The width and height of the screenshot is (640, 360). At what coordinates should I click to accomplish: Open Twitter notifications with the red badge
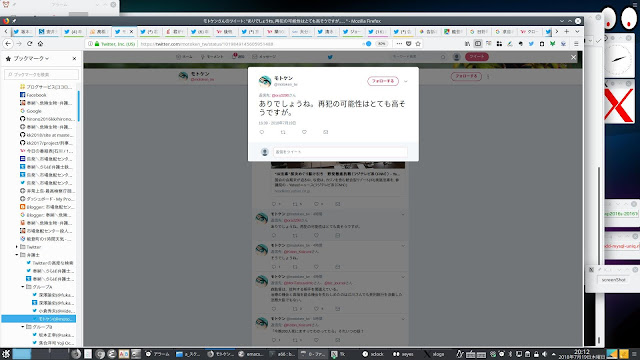point(238,56)
